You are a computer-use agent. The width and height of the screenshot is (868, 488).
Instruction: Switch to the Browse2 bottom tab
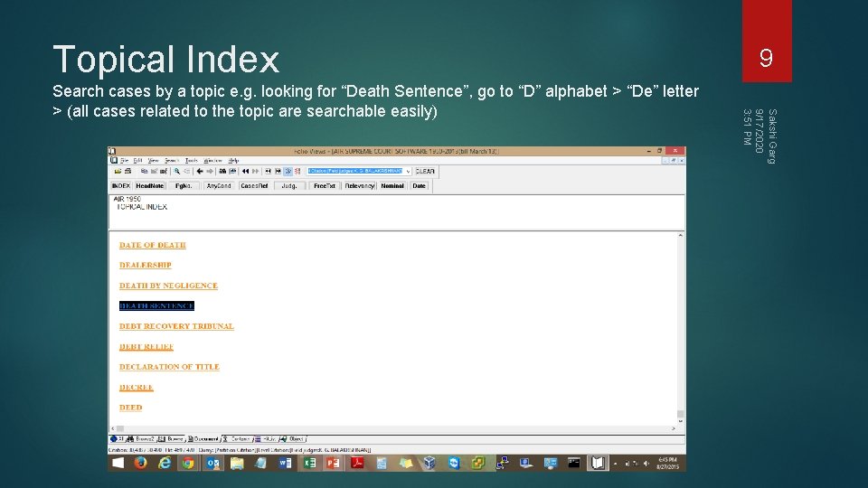coord(142,439)
